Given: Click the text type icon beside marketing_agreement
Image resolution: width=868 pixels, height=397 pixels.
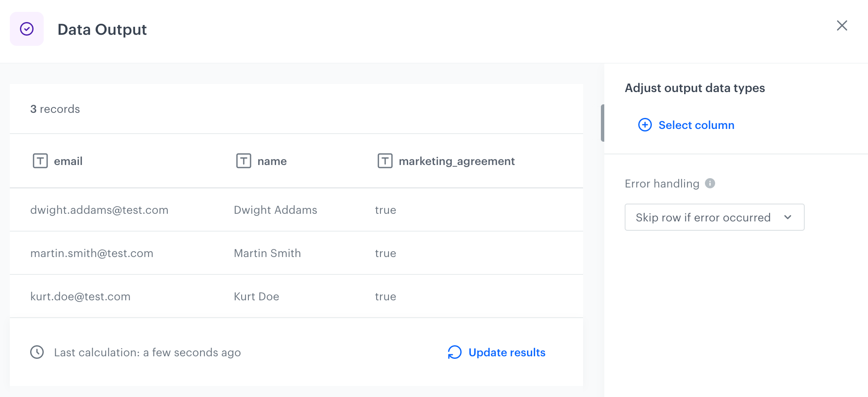Looking at the screenshot, I should coord(385,161).
